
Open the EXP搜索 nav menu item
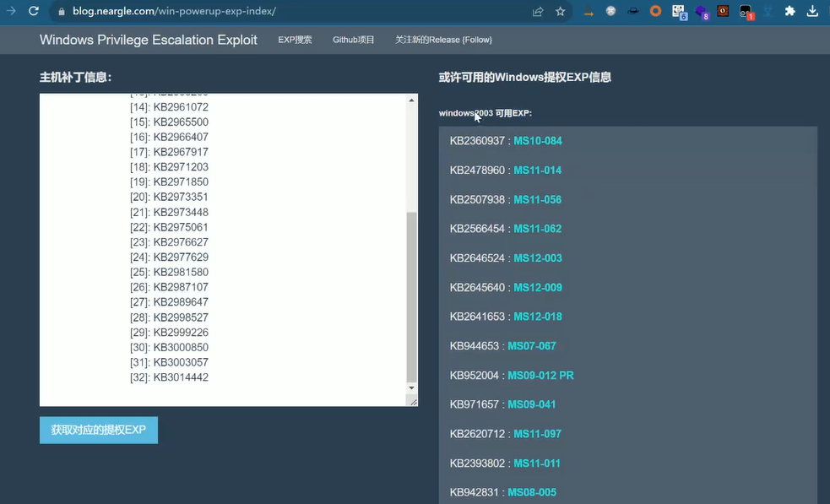pyautogui.click(x=295, y=40)
